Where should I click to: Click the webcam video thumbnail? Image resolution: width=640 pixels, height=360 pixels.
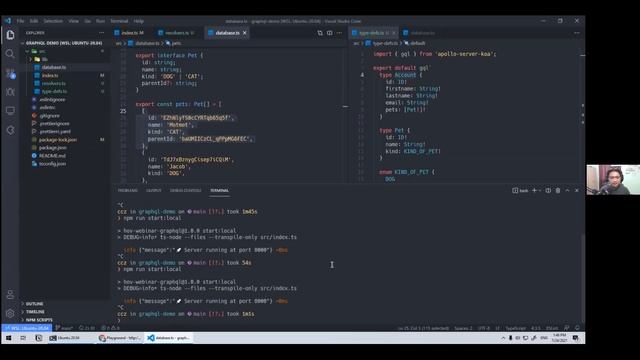[613, 180]
